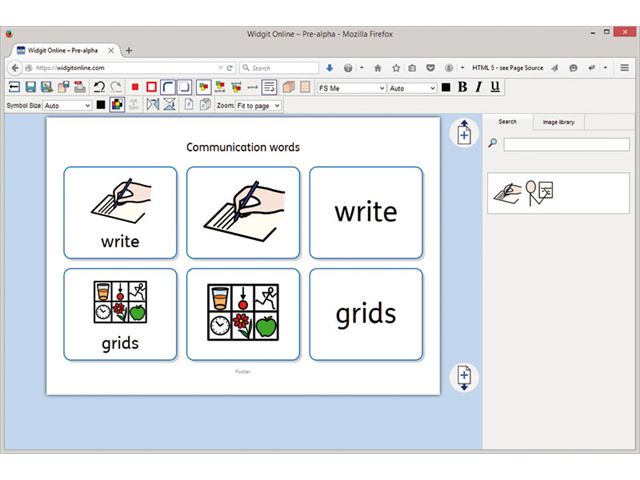The width and height of the screenshot is (640, 480).
Task: Bookmark this page with the star
Action: pyautogui.click(x=396, y=68)
